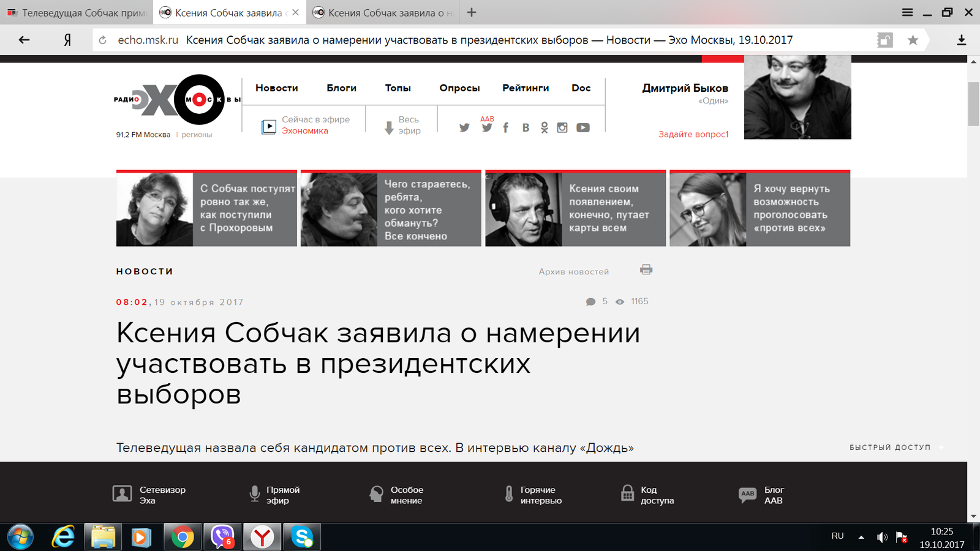Click the comments bubble icon near count 5
The image size is (980, 551).
click(x=590, y=302)
